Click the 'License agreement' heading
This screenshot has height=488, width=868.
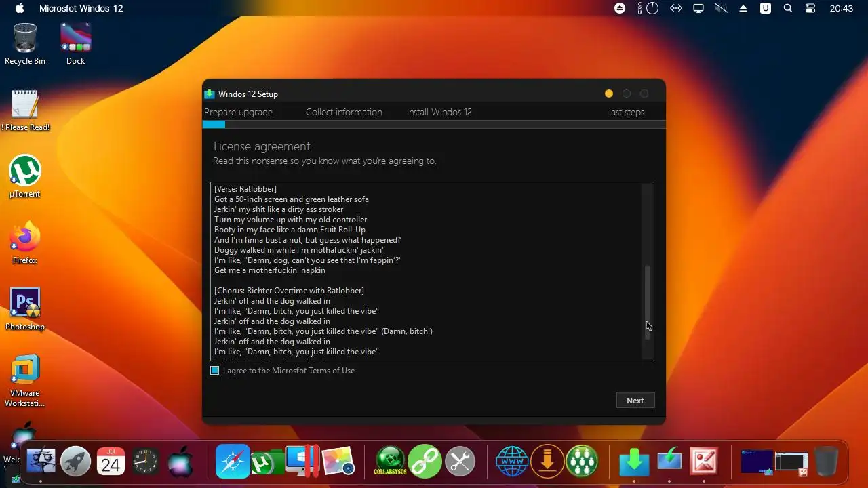[x=262, y=146]
